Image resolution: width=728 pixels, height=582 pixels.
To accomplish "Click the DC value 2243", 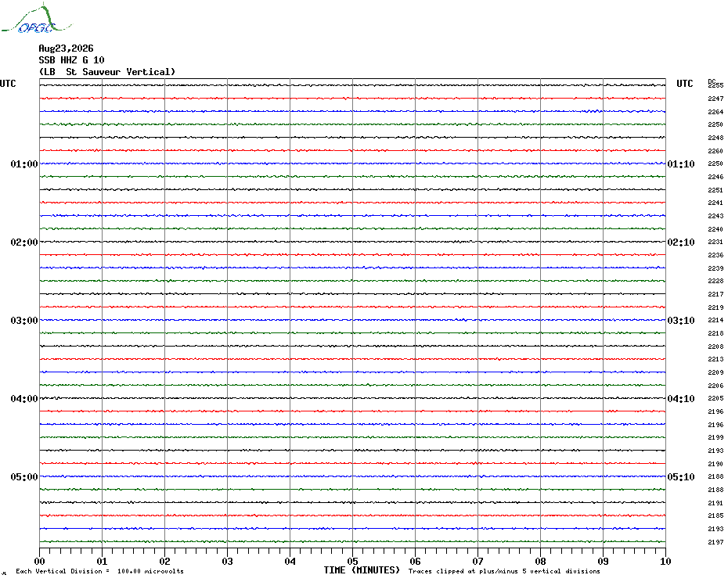I will click(715, 216).
